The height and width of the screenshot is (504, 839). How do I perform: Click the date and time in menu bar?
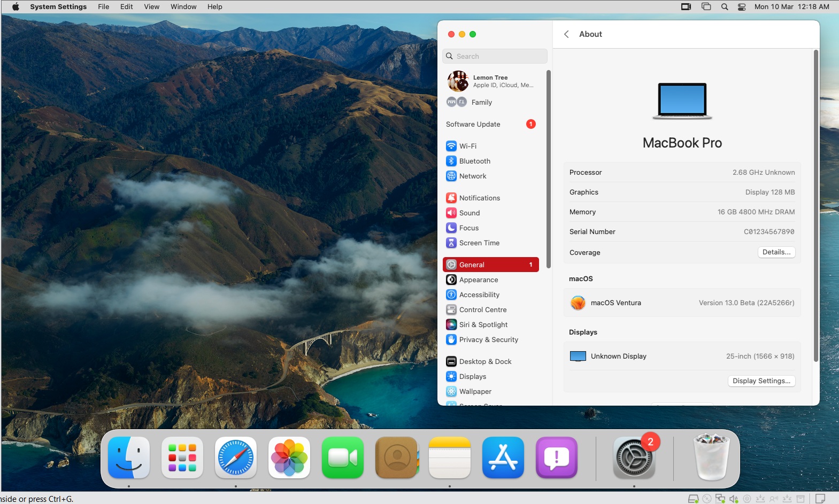click(791, 6)
